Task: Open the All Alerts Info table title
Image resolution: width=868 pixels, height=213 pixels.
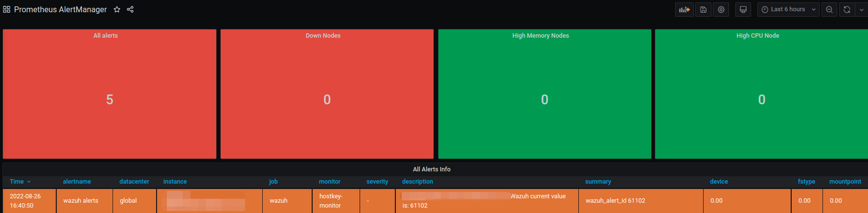Action: 432,169
